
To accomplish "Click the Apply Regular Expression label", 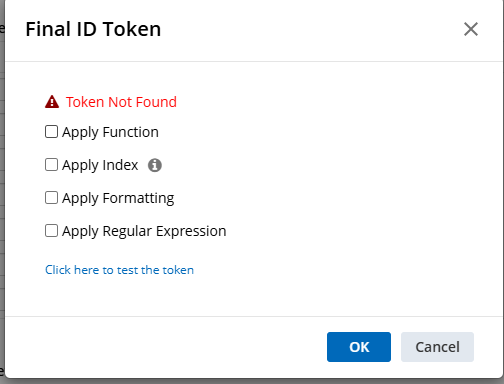I will pyautogui.click(x=144, y=231).
